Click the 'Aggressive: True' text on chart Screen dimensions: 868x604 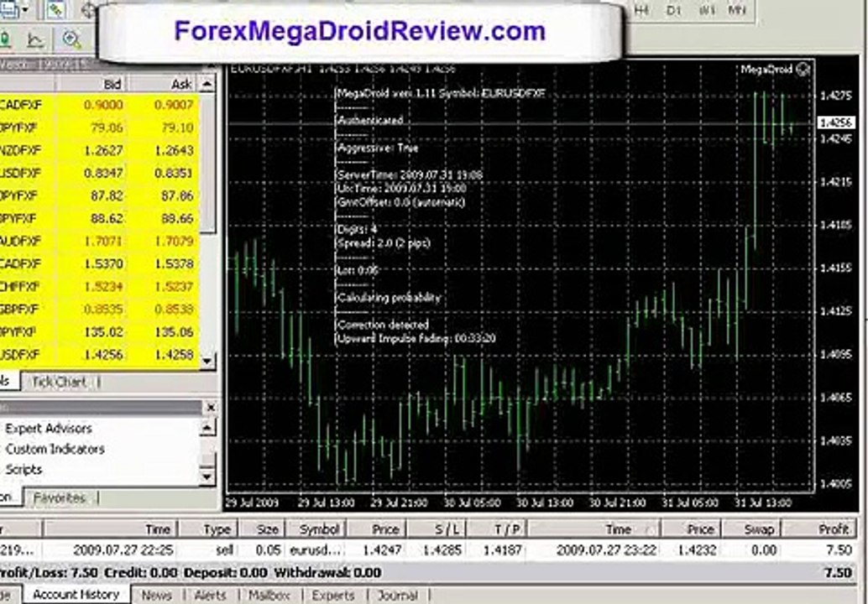[x=378, y=148]
